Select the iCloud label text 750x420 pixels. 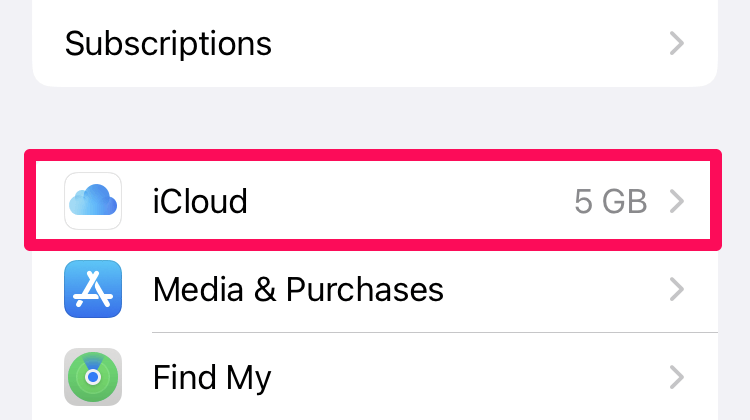(x=200, y=201)
